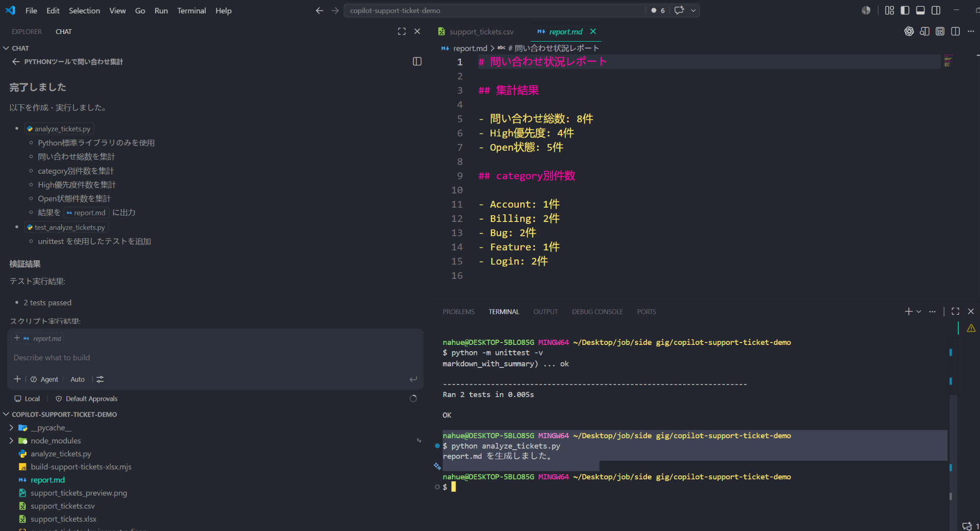Open report.md file chip in chat response
The image size is (980, 531).
(x=86, y=212)
